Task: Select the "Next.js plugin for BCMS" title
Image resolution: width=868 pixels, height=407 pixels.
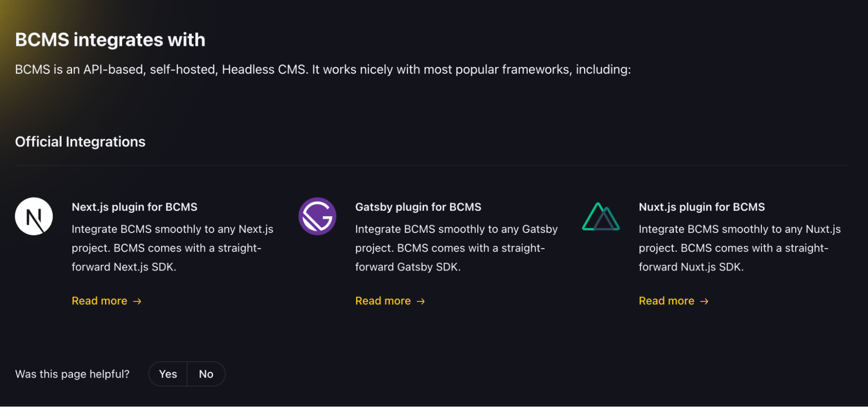Action: (135, 207)
